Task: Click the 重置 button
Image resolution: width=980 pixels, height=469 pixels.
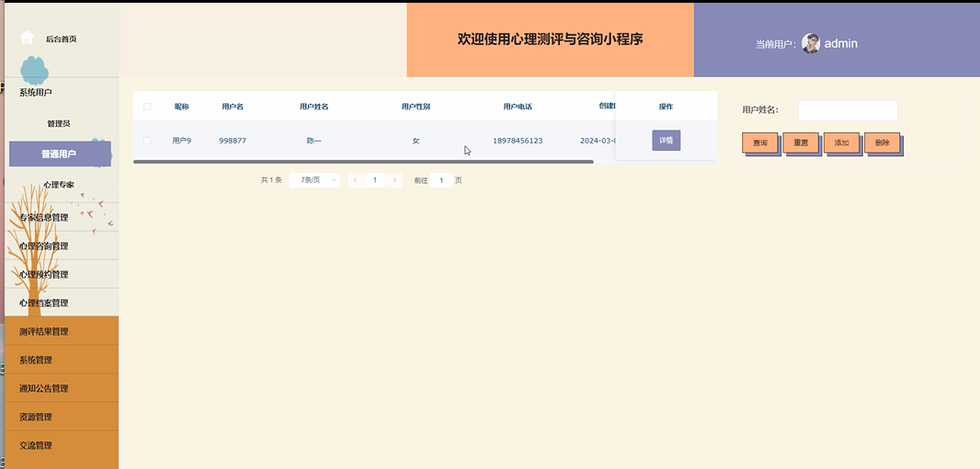Action: (x=801, y=143)
